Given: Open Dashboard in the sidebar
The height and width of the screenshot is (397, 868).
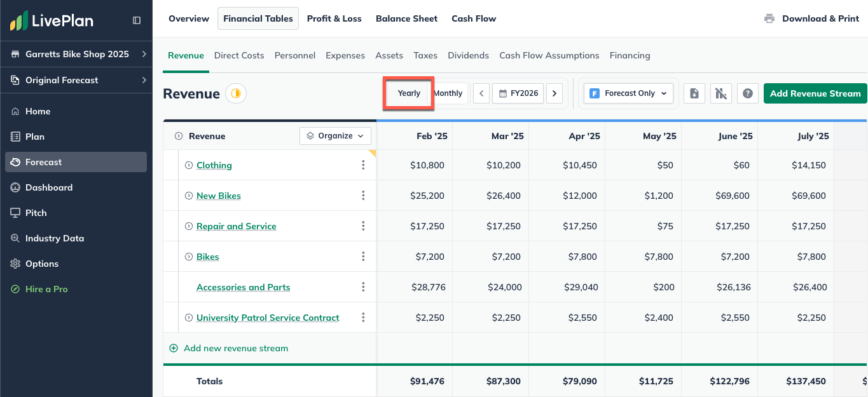Looking at the screenshot, I should (76, 187).
